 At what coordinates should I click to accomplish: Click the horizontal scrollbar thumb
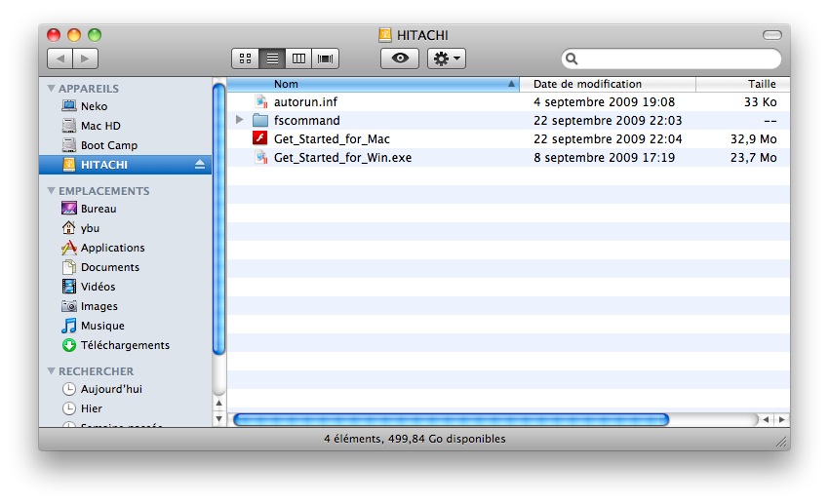point(451,419)
